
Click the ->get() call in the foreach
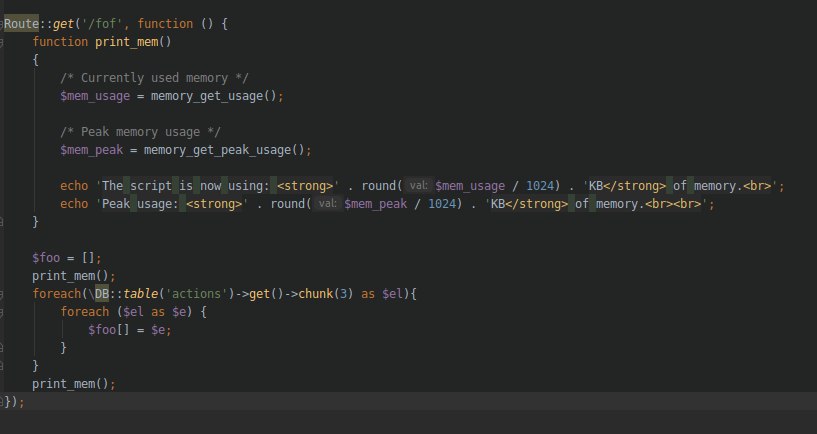(x=259, y=294)
